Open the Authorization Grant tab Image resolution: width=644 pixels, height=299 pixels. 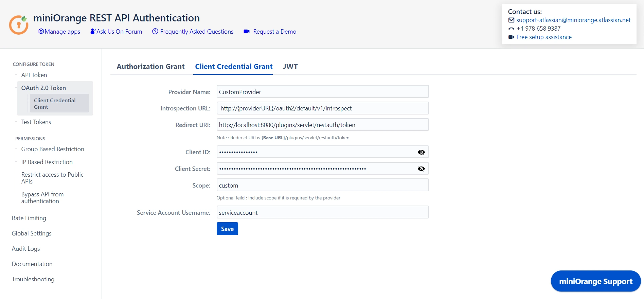(150, 67)
